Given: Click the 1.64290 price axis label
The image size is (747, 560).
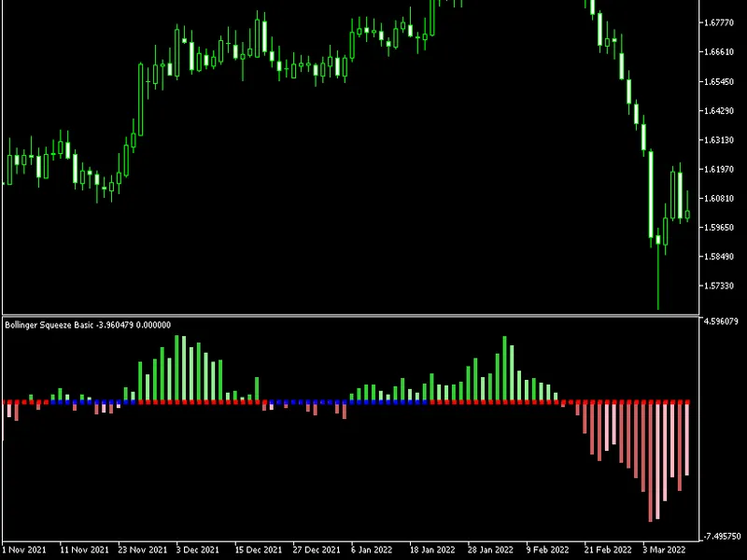Looking at the screenshot, I should [719, 110].
